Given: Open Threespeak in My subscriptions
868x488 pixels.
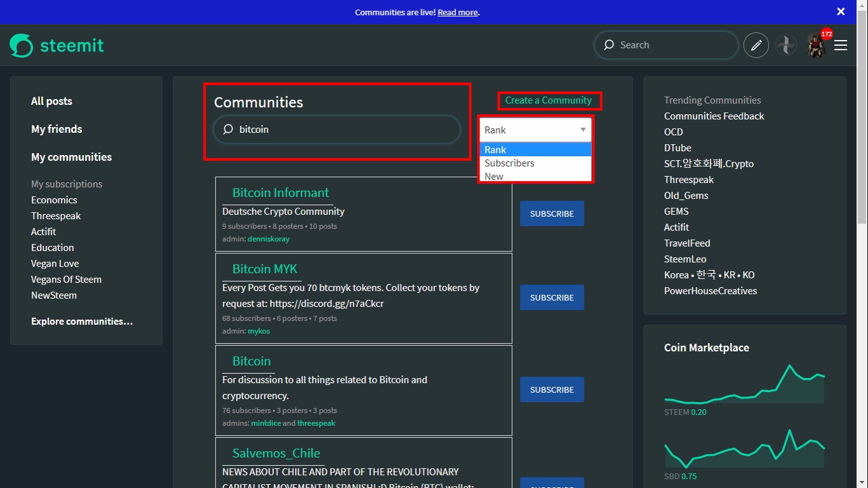Looking at the screenshot, I should (x=56, y=215).
